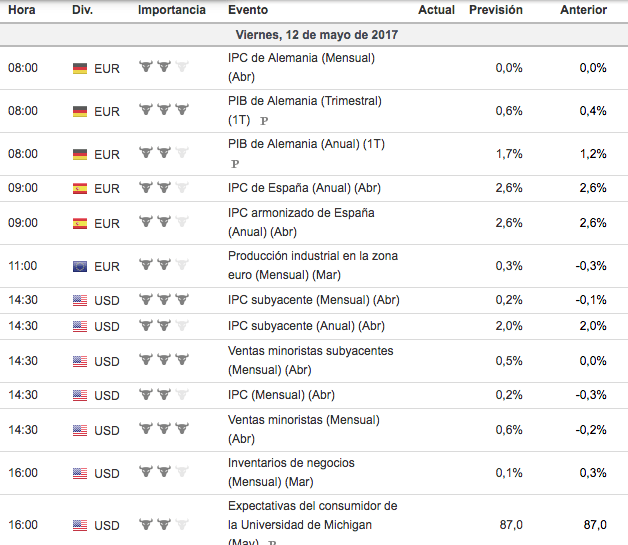This screenshot has width=628, height=545.
Task: Click the US flag beside IPC subyacente (Anual)
Action: pyautogui.click(x=80, y=326)
